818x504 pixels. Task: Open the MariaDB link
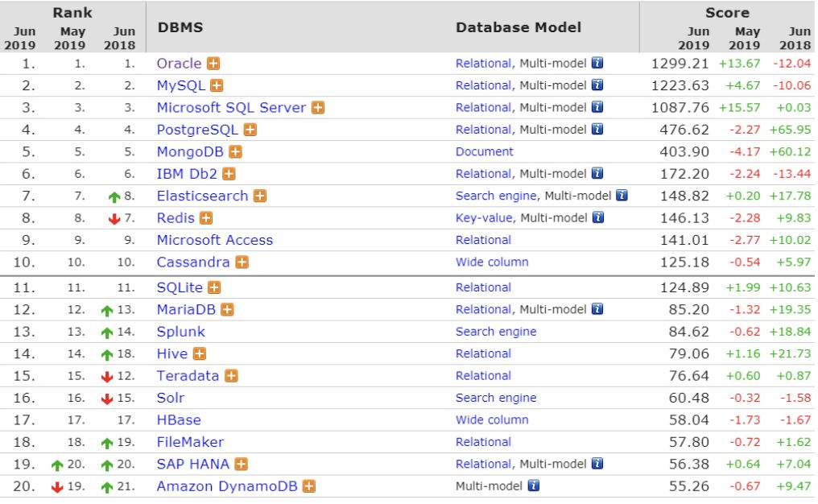[186, 309]
